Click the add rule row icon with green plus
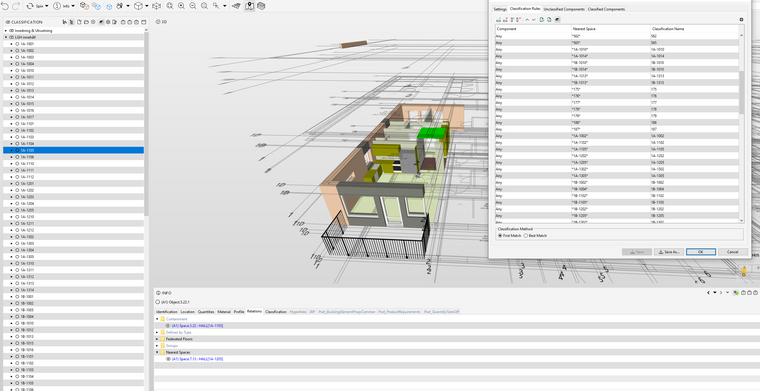This screenshot has width=760, height=391. (499, 19)
